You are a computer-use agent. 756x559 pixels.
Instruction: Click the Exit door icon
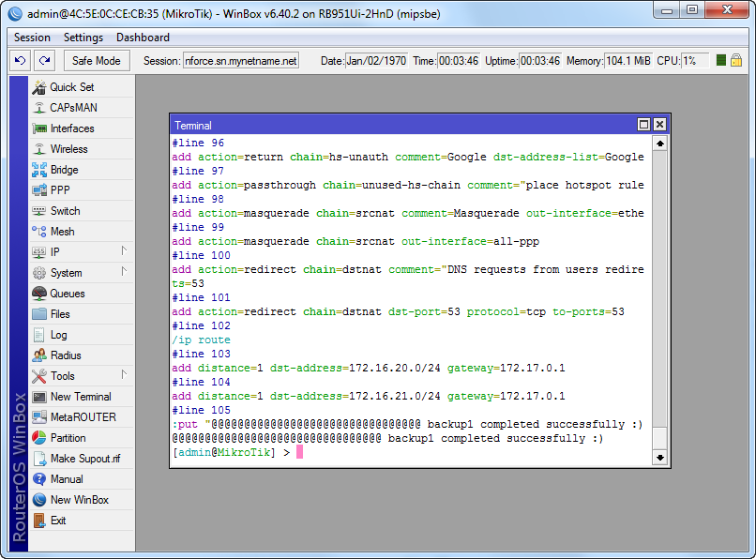(39, 521)
